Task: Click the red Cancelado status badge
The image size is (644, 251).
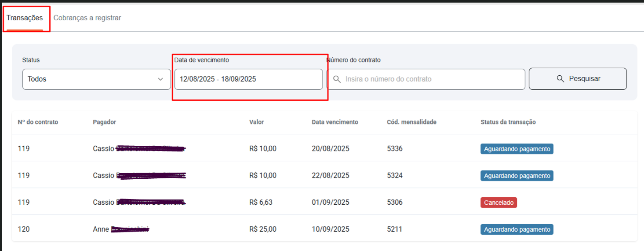Action: [x=498, y=203]
